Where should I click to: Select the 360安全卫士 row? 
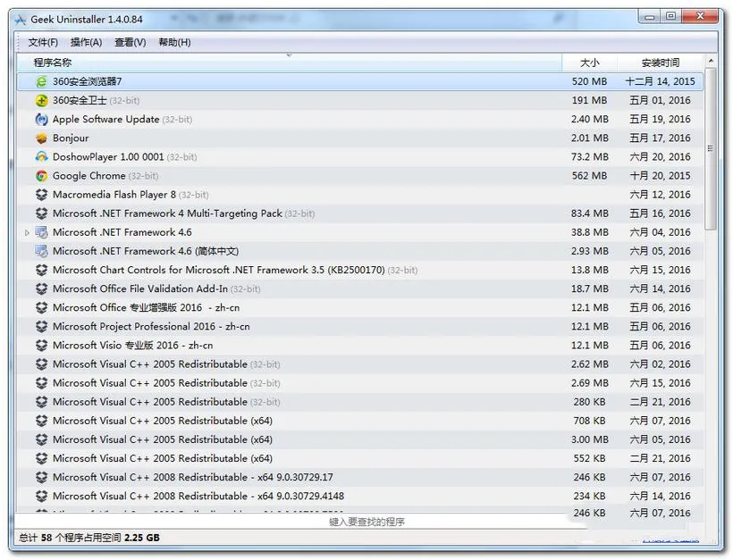360,100
